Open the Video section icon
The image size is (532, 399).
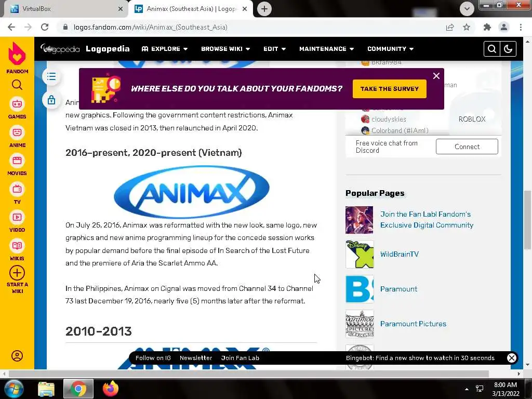click(x=17, y=217)
